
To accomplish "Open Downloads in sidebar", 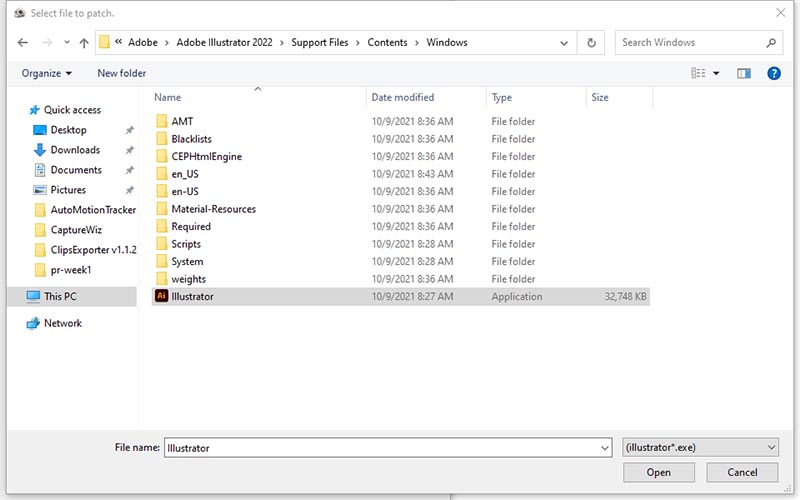I will (x=75, y=150).
